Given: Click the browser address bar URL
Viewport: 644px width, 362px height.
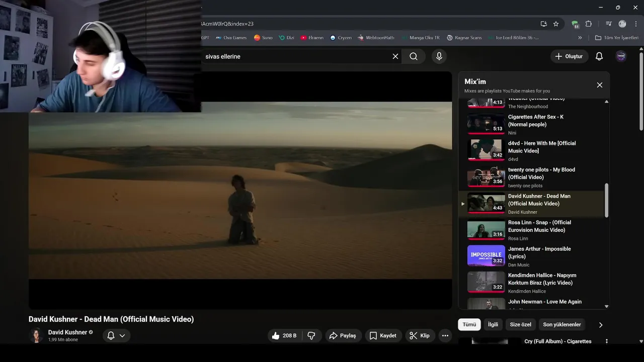Looking at the screenshot, I should (x=226, y=24).
